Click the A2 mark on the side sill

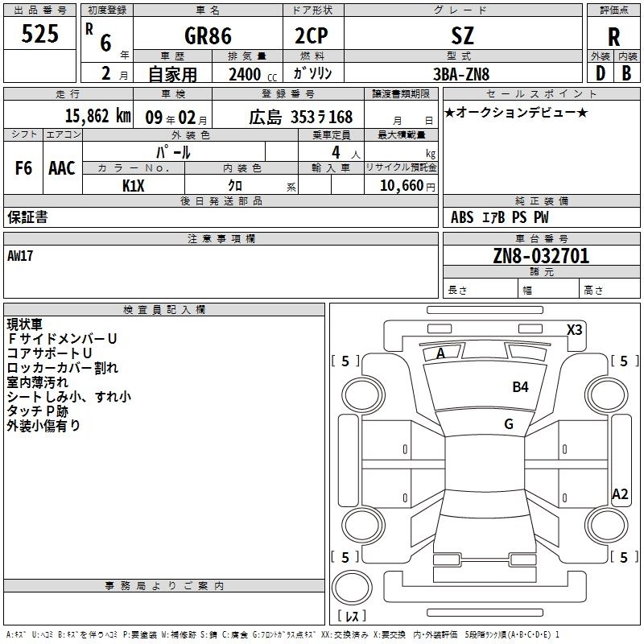[620, 494]
